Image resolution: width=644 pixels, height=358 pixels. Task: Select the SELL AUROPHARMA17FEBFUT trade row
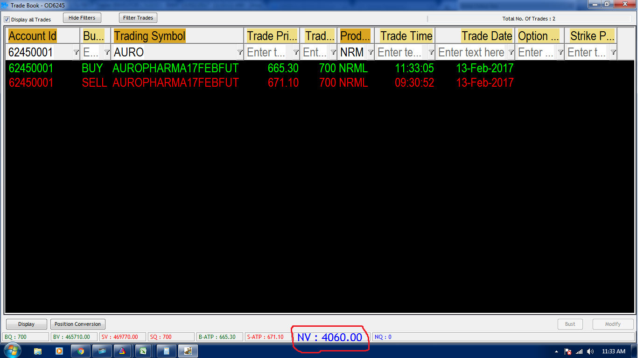tap(175, 83)
